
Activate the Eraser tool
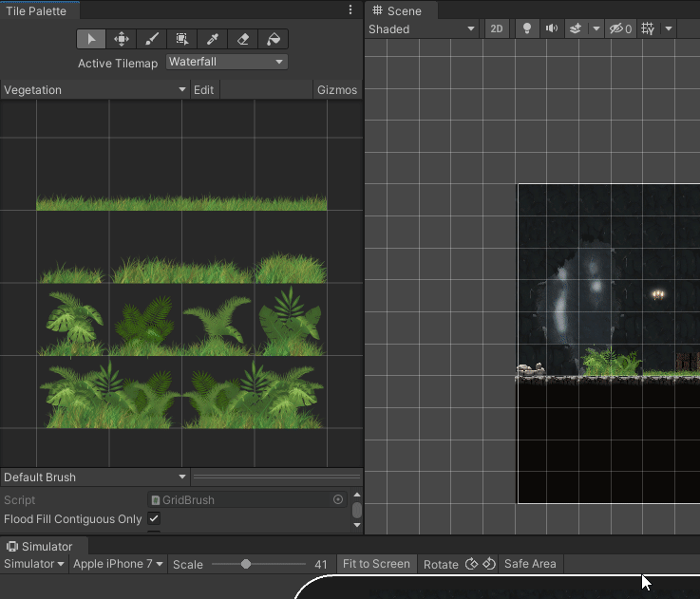coord(243,39)
